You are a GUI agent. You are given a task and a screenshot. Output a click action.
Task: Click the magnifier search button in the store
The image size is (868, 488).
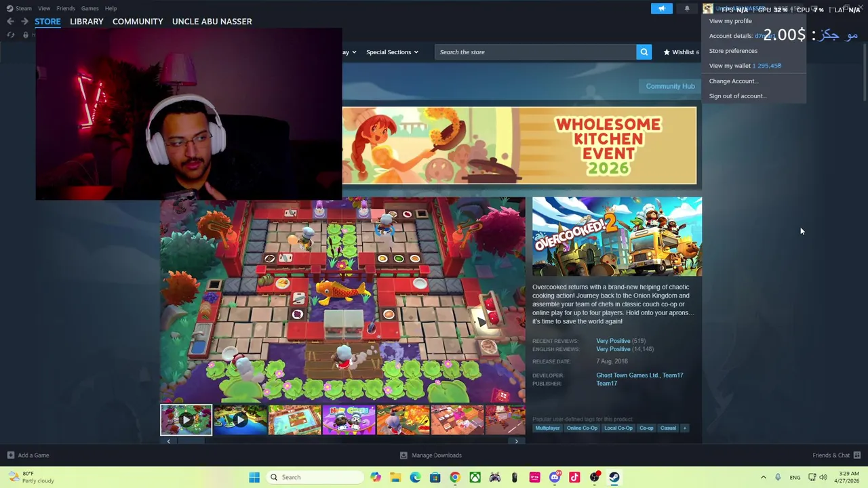[x=644, y=52]
